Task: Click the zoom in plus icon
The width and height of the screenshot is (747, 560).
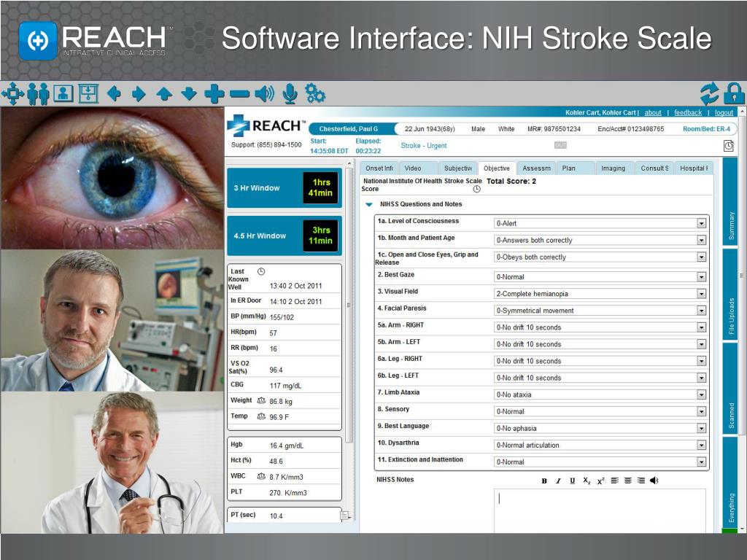Action: coord(214,94)
